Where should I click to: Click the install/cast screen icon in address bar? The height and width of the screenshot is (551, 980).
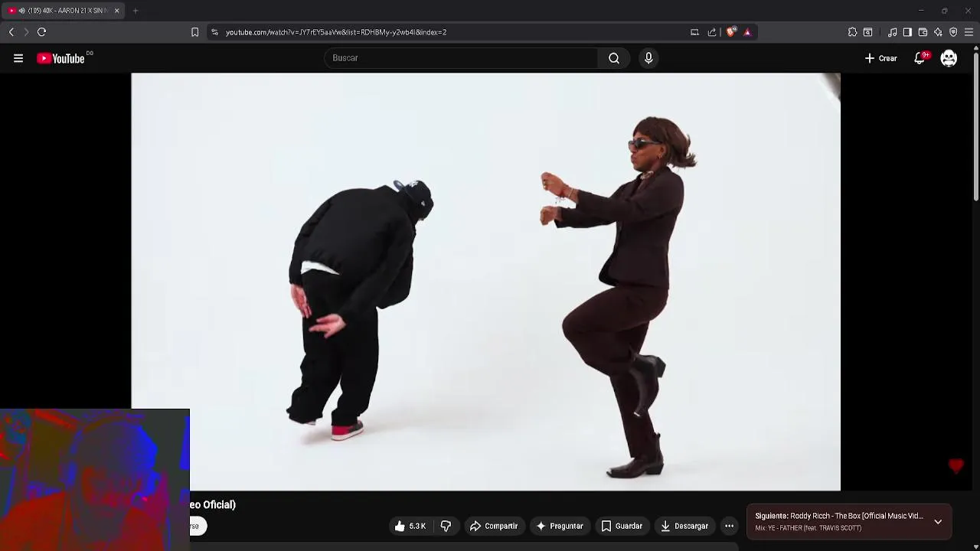pyautogui.click(x=694, y=32)
